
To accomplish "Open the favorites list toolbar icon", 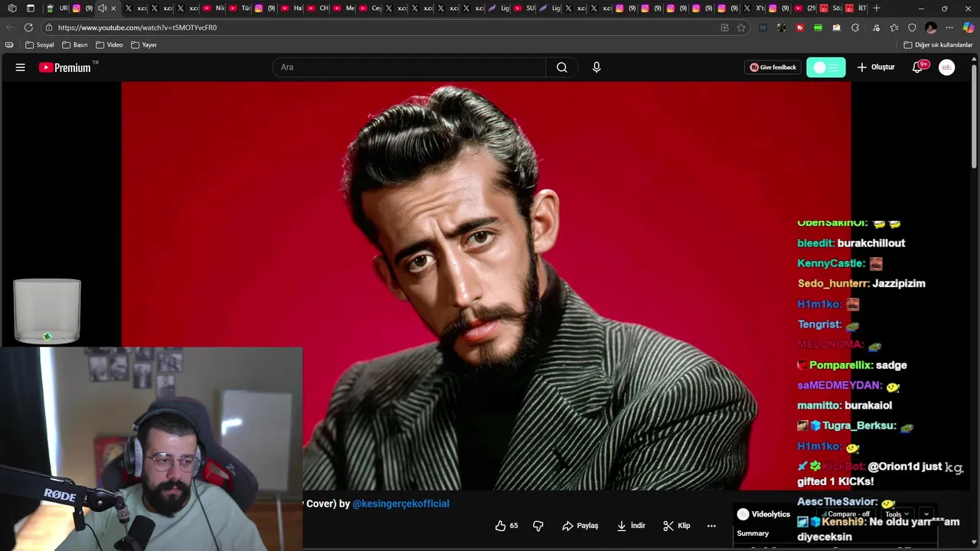I will pyautogui.click(x=893, y=28).
